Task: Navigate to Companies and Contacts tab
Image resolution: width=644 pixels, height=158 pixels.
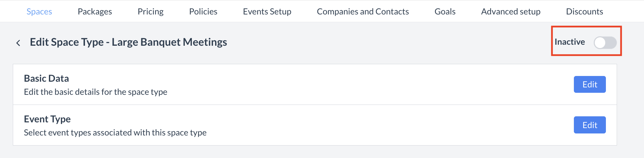Action: click(363, 11)
